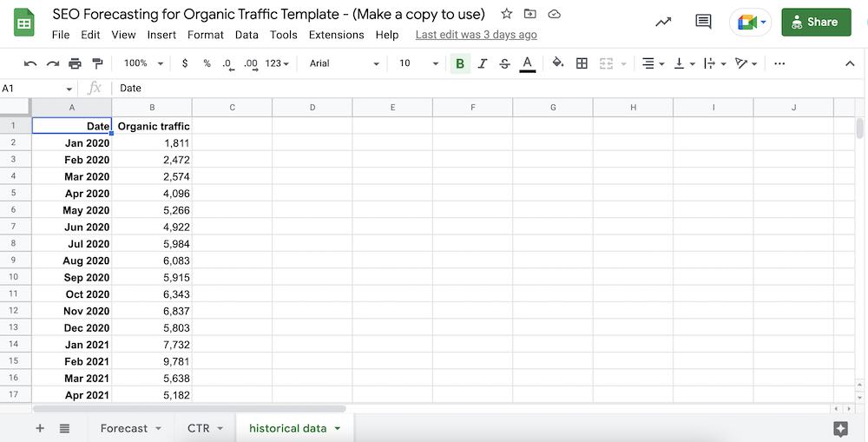The height and width of the screenshot is (442, 868).
Task: Open the more number formats dropdown
Action: [x=277, y=63]
